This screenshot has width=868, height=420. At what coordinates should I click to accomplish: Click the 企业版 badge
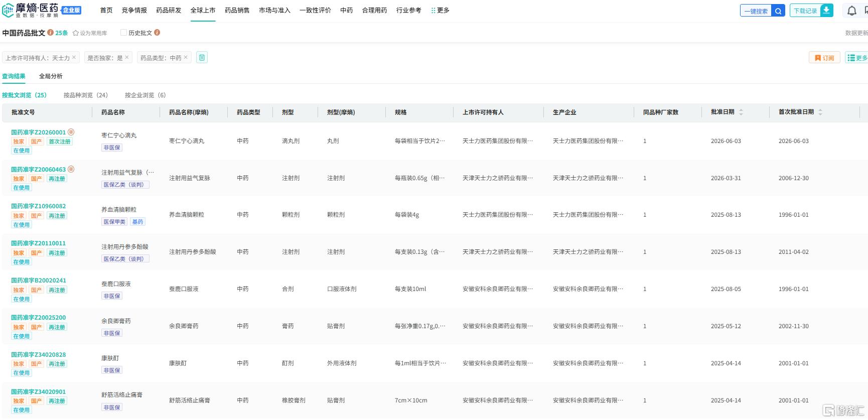71,10
